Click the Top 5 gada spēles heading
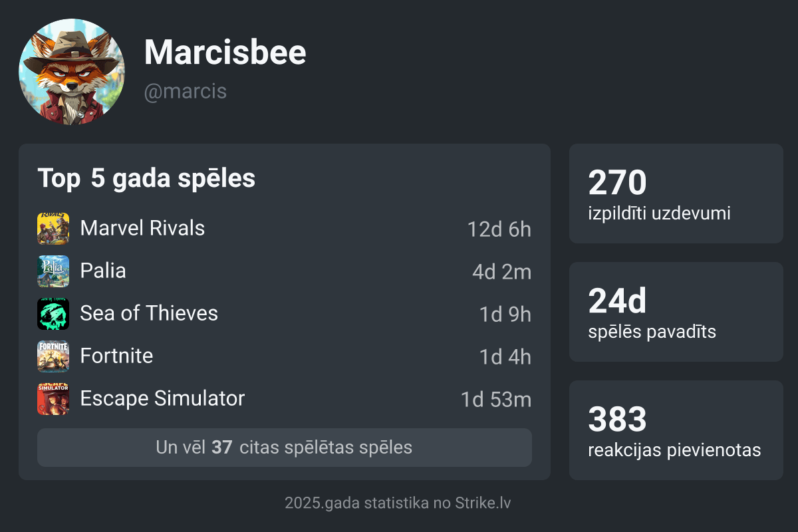This screenshot has width=798, height=532. tap(146, 179)
